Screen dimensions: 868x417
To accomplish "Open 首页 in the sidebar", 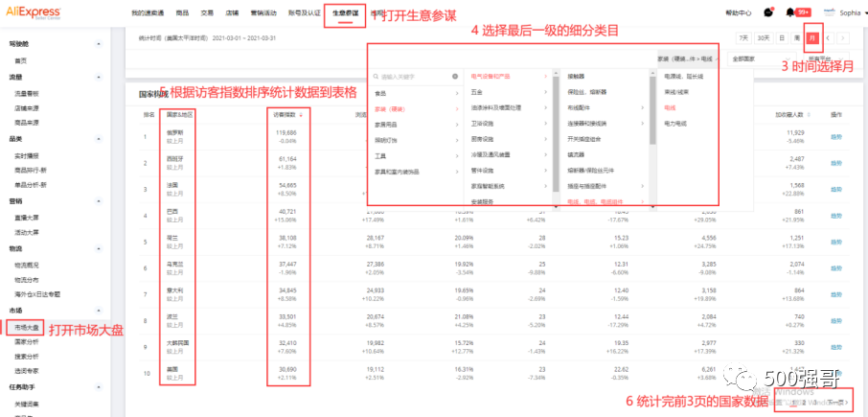I will [x=20, y=61].
